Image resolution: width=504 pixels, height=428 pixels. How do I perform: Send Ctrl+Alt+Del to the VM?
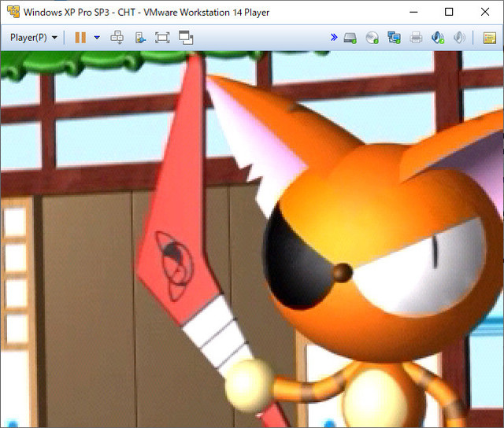click(117, 38)
